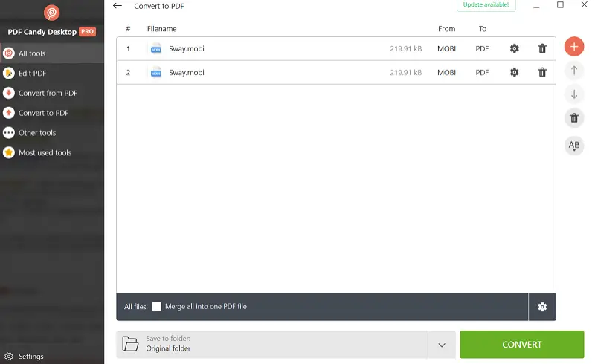Click the All tools spiral icon
The image size is (595, 364).
pos(9,53)
